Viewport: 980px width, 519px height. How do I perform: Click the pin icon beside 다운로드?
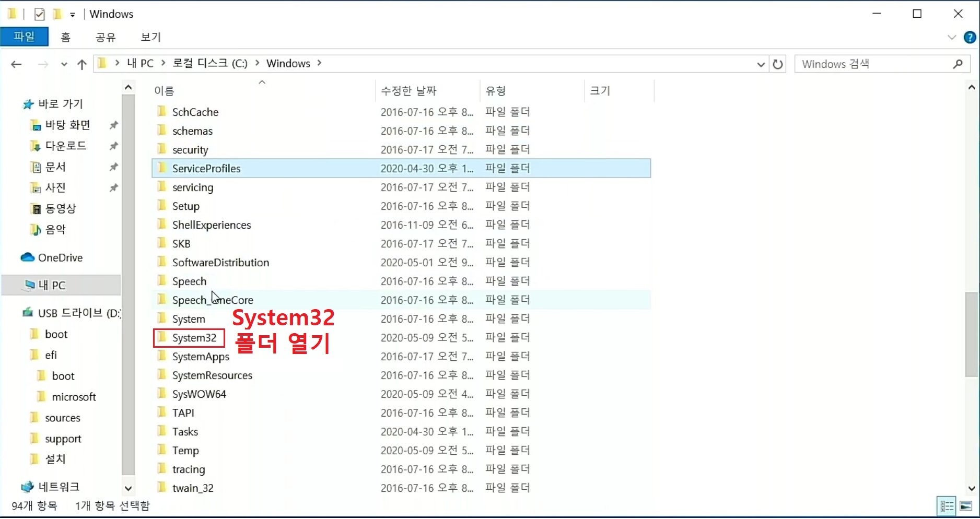tap(113, 146)
